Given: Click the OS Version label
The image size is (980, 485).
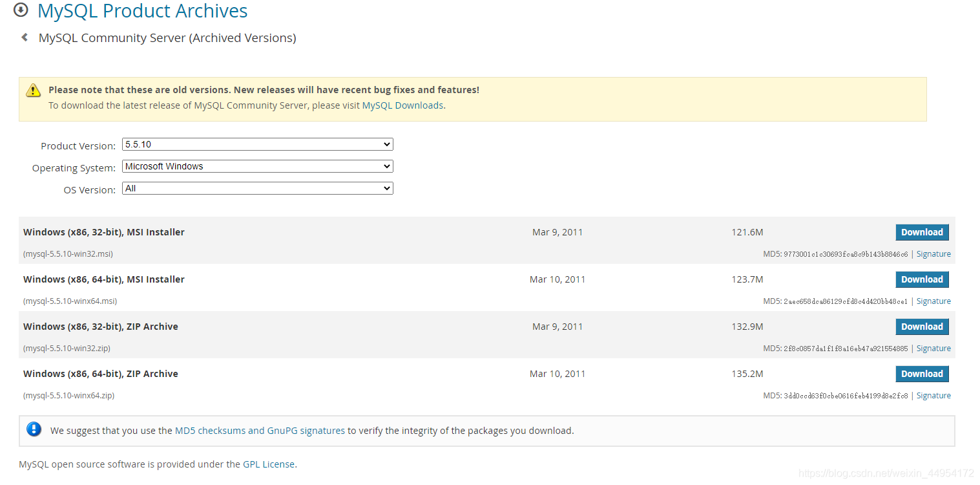Looking at the screenshot, I should (90, 190).
